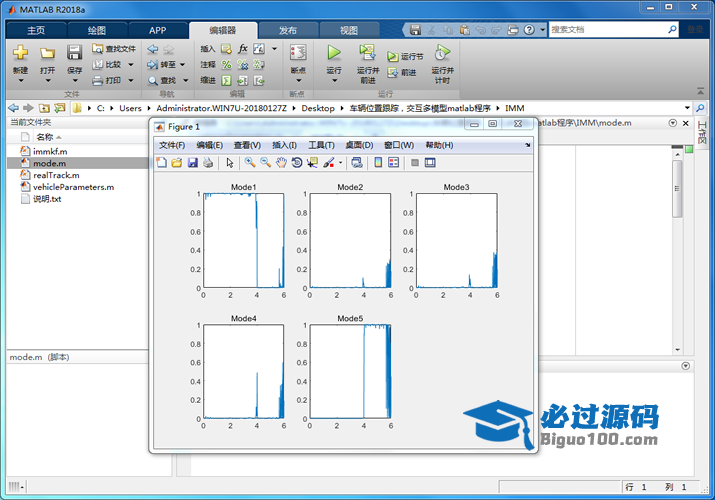
Task: Click the Rotate 3D tool icon
Action: (297, 163)
